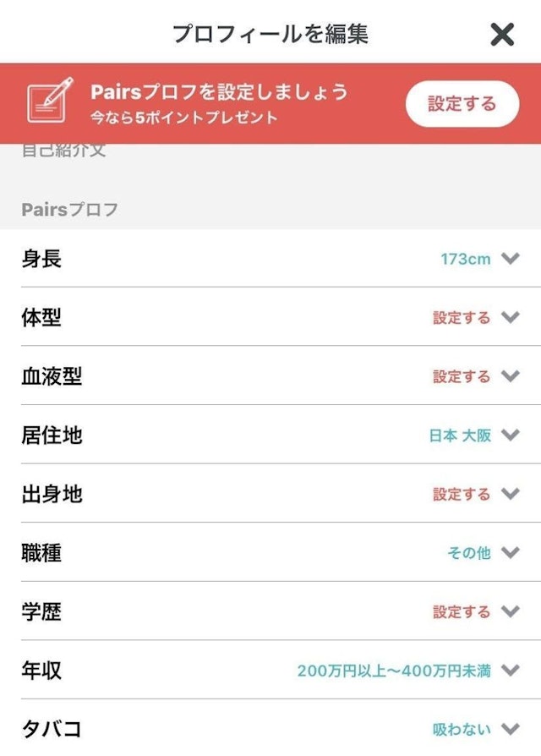Image resolution: width=541 pixels, height=756 pixels.
Task: Open the 職種 occupation chevron
Action: tap(510, 553)
